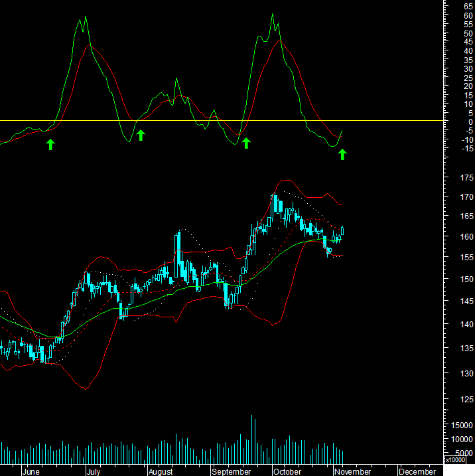Image resolution: width=475 pixels, height=476 pixels.
Task: Click the July label on time axis
Action: (94, 472)
